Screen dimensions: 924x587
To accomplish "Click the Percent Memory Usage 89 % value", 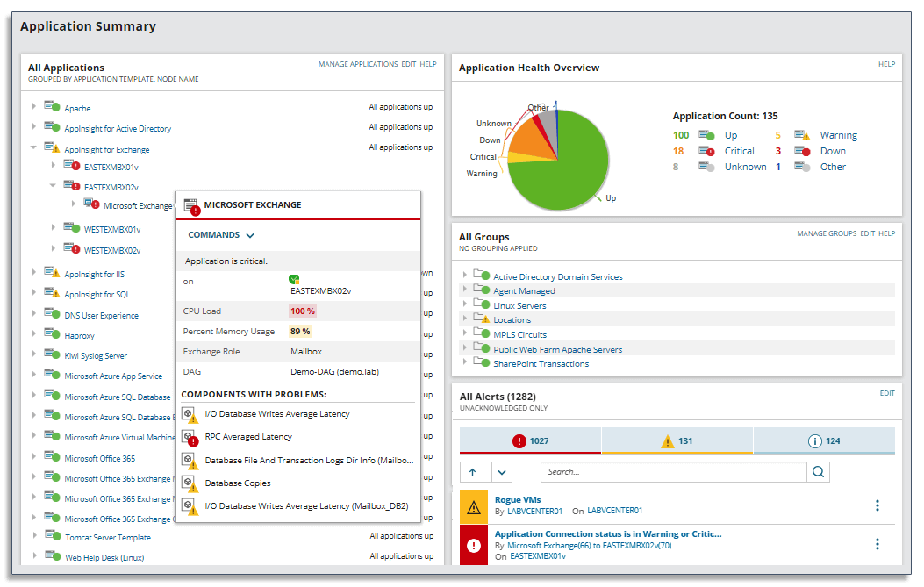I will tap(300, 331).
